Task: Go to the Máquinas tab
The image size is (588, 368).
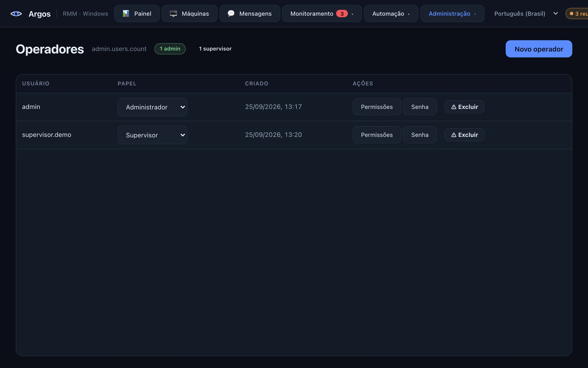Action: point(189,14)
